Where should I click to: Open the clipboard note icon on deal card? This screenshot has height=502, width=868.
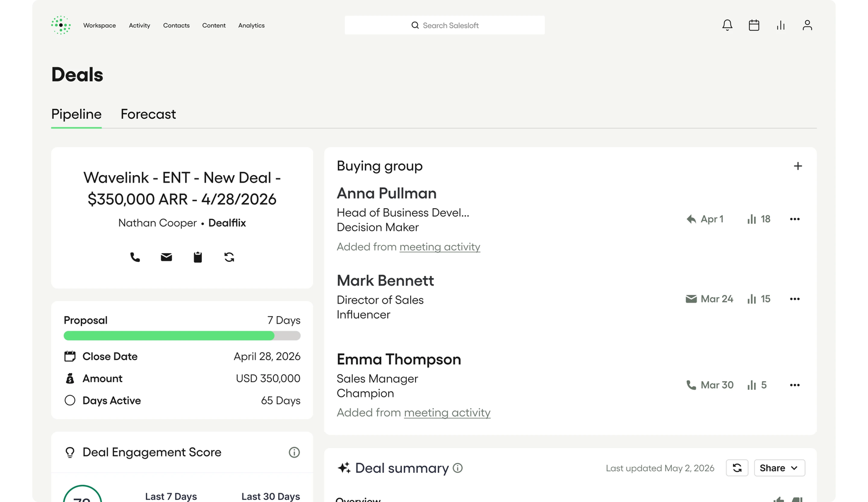tap(198, 257)
